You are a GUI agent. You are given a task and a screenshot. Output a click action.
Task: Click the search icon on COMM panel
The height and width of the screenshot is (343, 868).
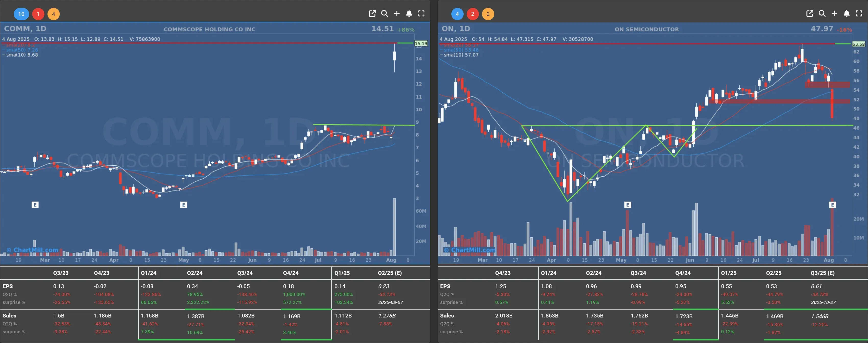[384, 14]
